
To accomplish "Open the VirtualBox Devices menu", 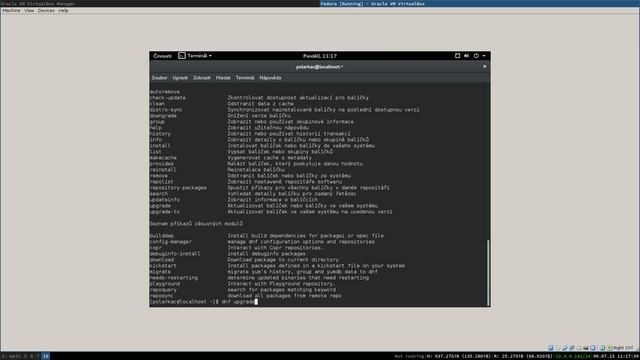I will pos(46,11).
